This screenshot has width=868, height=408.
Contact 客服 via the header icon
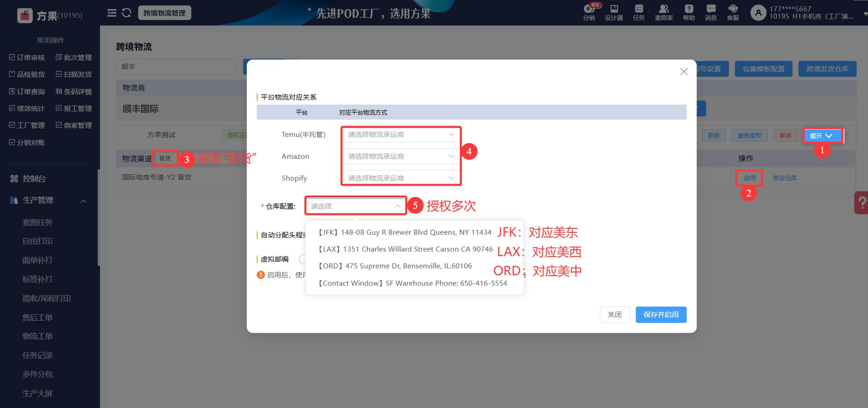coord(733,12)
